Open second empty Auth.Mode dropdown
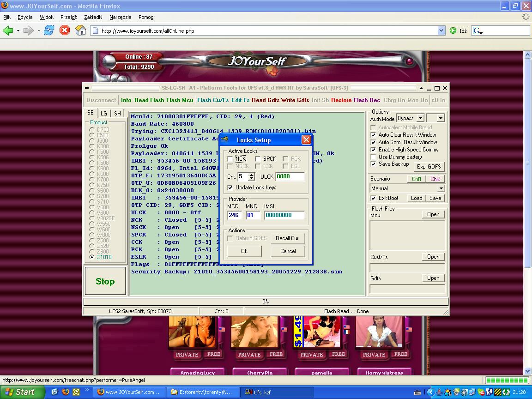Image resolution: width=532 pixels, height=399 pixels. [441, 118]
